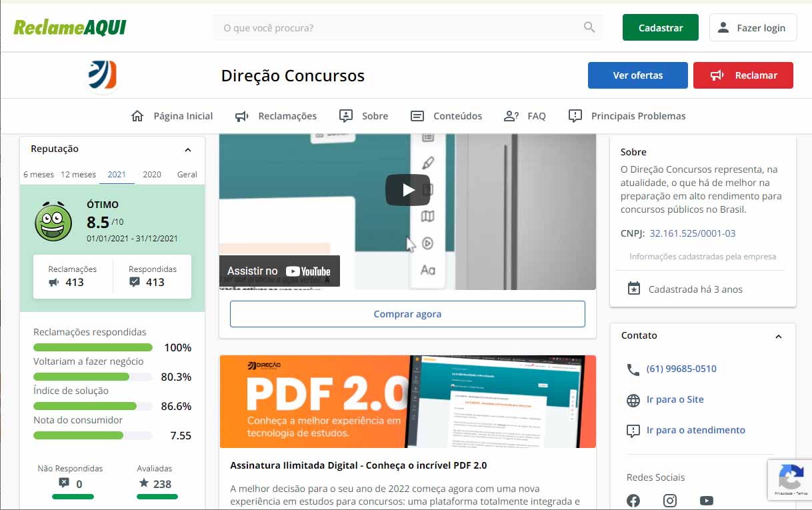Select the Geral reputation tab
This screenshot has width=812, height=510.
pyautogui.click(x=187, y=175)
